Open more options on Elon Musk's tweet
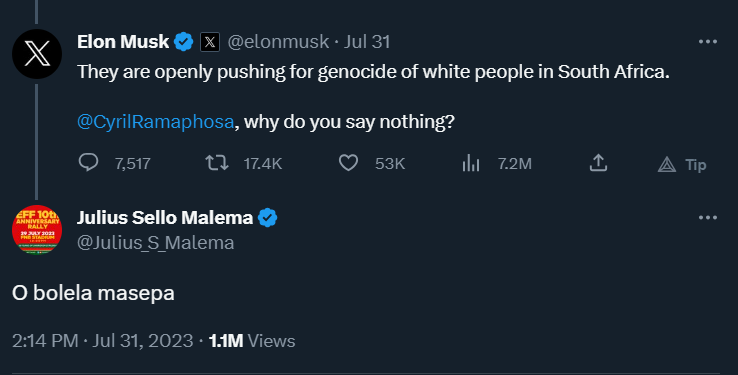Viewport: 738px width, 375px height. (708, 42)
